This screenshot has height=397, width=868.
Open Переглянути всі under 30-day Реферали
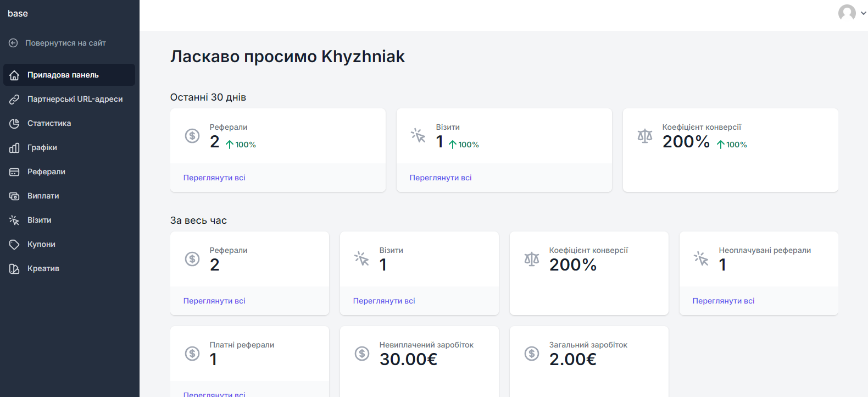pos(214,178)
